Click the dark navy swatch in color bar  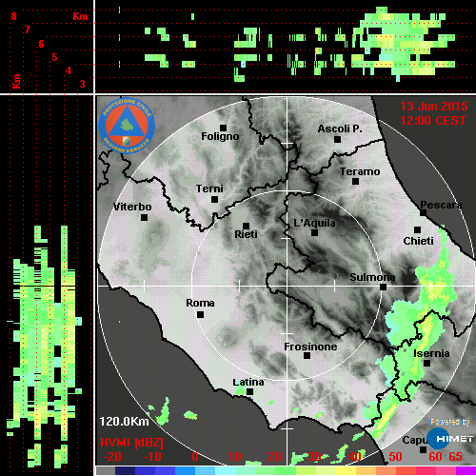click(x=125, y=470)
